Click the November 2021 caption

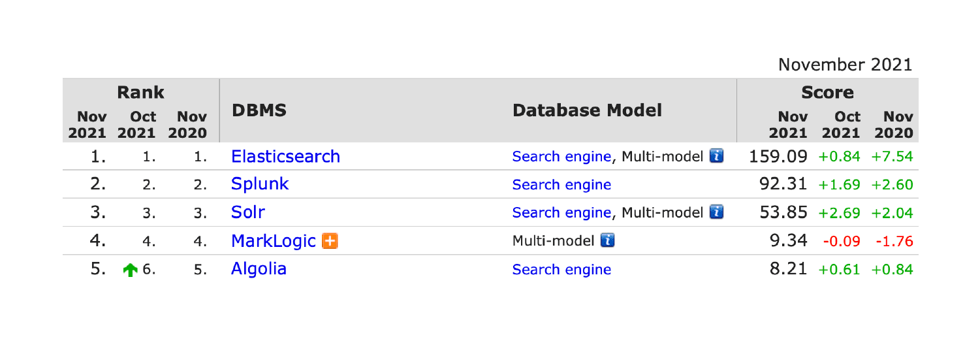[845, 65]
